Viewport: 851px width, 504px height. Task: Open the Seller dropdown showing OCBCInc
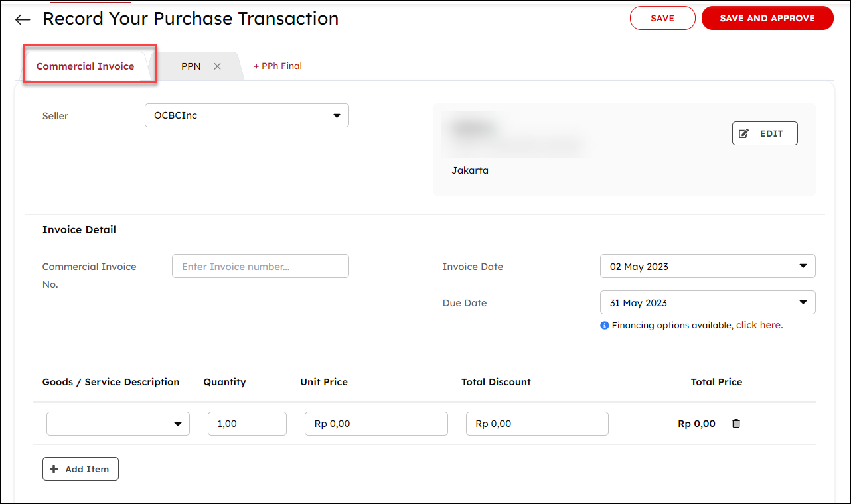click(246, 115)
